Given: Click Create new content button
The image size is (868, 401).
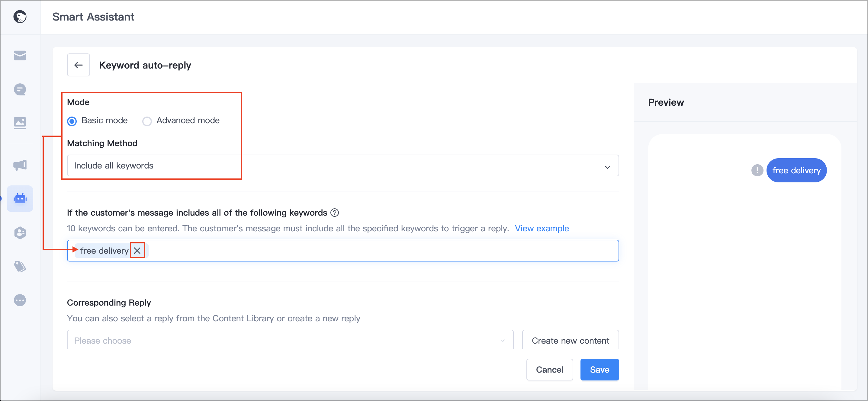Looking at the screenshot, I should coord(570,340).
